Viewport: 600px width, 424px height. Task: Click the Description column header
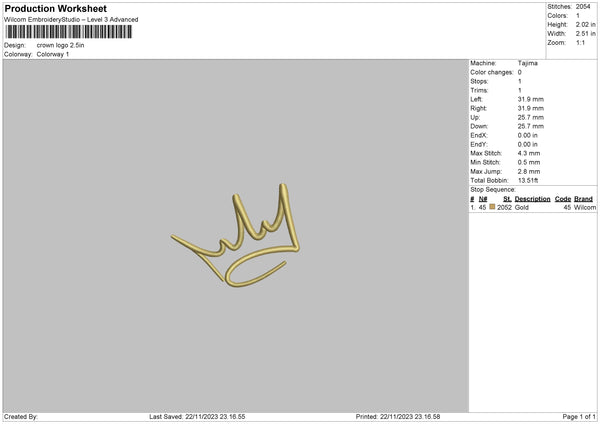[532, 199]
